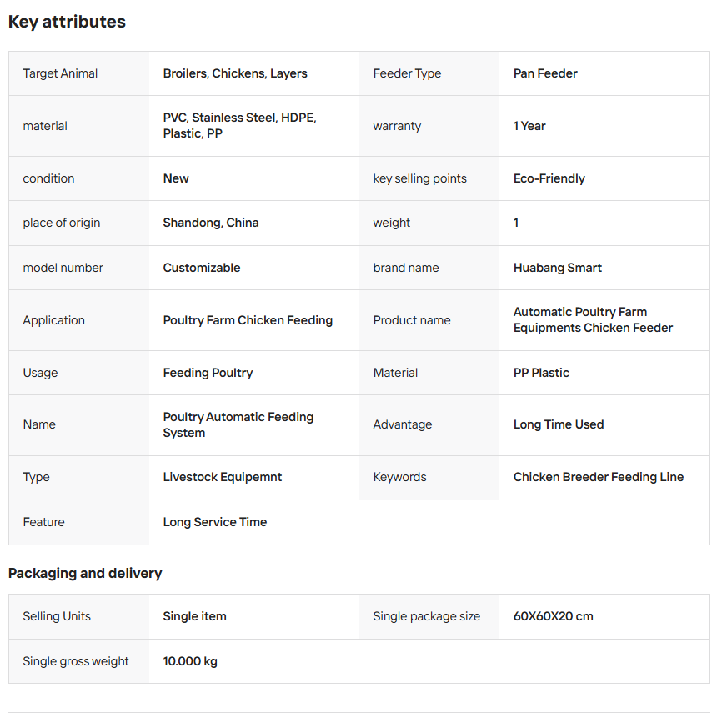Click the Automatic Poultry Farm Equipments product name

(x=593, y=320)
